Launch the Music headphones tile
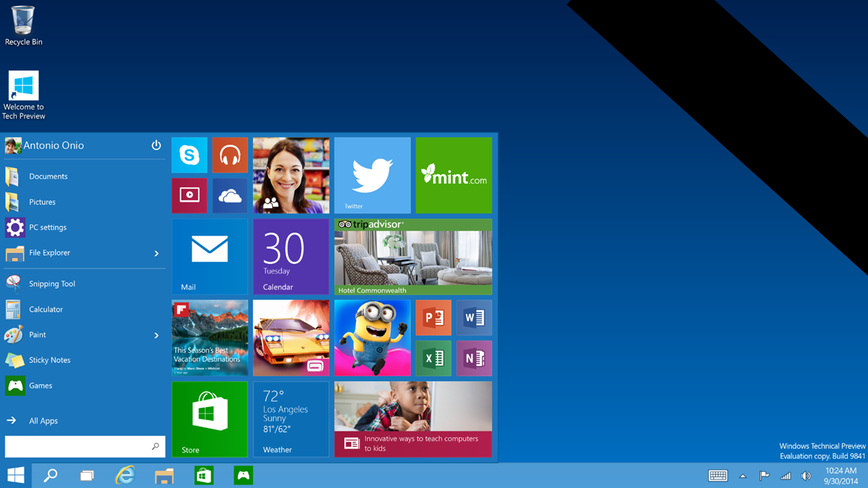 pyautogui.click(x=230, y=155)
